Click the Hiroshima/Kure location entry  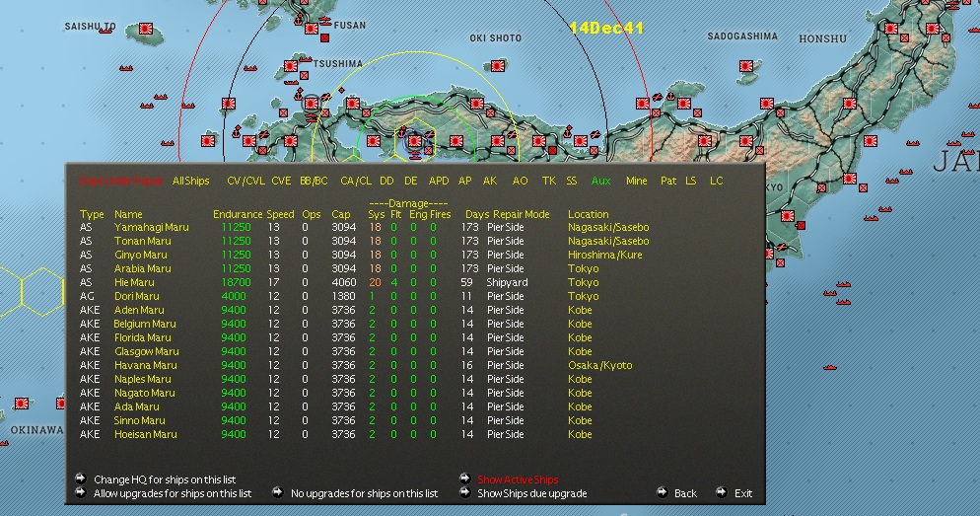605,256
